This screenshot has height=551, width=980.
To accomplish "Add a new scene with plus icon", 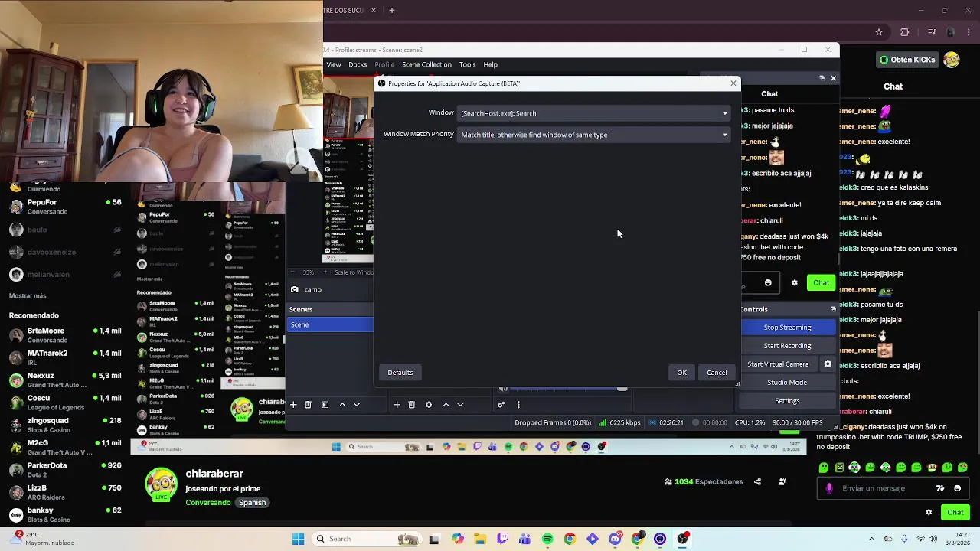I will click(292, 404).
